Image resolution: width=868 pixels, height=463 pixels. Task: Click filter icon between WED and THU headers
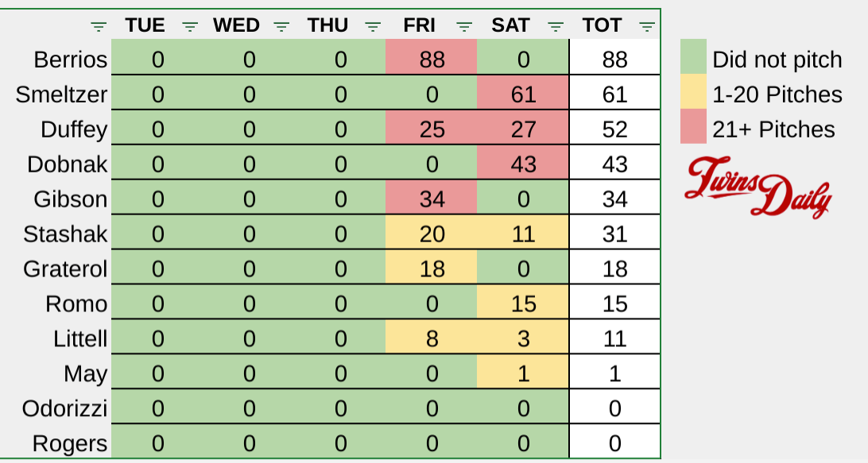281,26
